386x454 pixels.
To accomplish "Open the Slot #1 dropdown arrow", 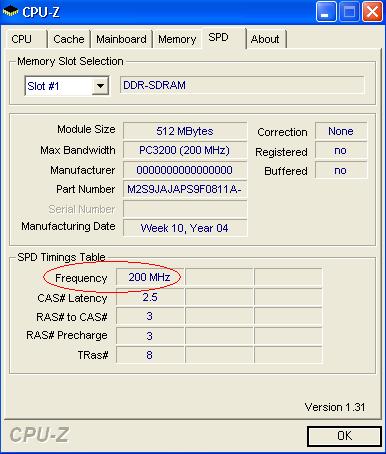I will tap(100, 86).
